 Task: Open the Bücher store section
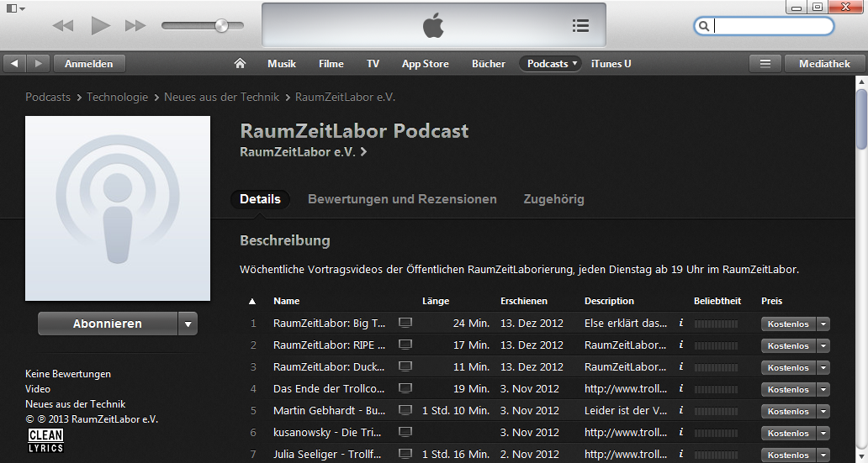click(488, 64)
